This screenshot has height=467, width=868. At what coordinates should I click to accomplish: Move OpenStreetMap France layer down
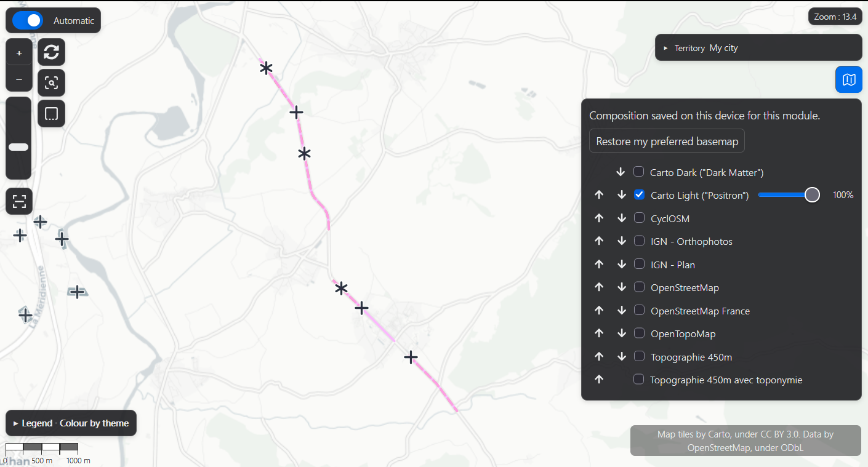pos(622,311)
